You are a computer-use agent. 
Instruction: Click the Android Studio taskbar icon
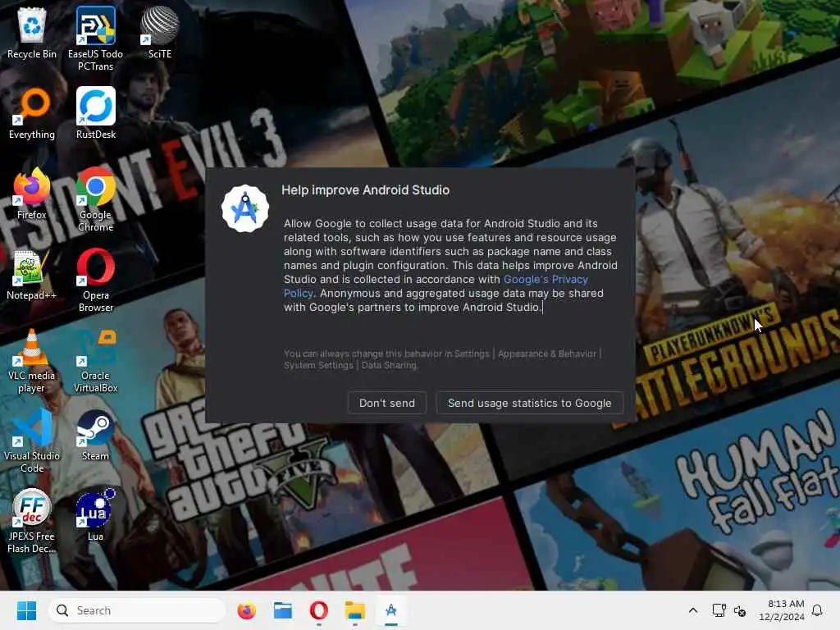(391, 610)
